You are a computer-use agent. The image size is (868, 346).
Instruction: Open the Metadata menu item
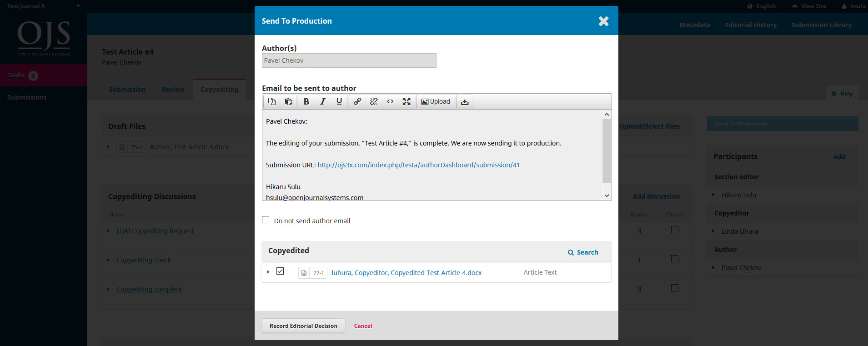(695, 25)
